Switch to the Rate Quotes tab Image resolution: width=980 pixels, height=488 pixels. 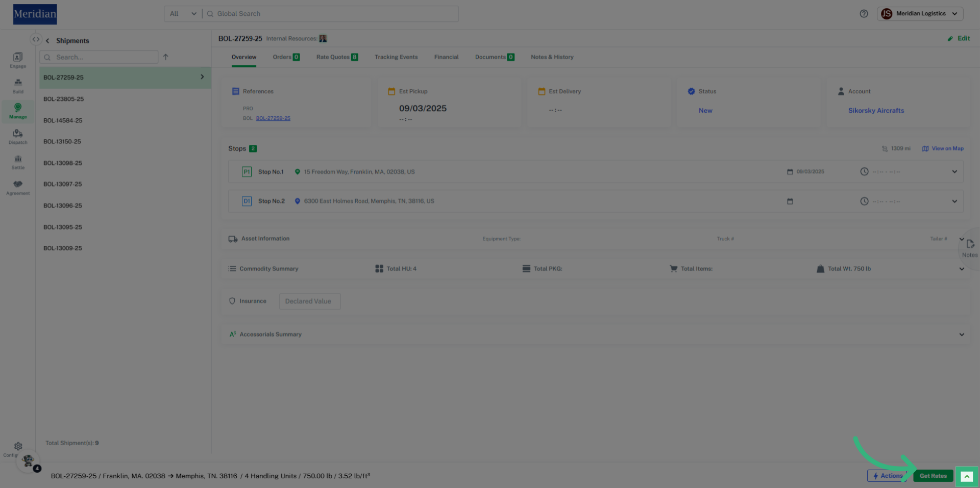pos(336,57)
